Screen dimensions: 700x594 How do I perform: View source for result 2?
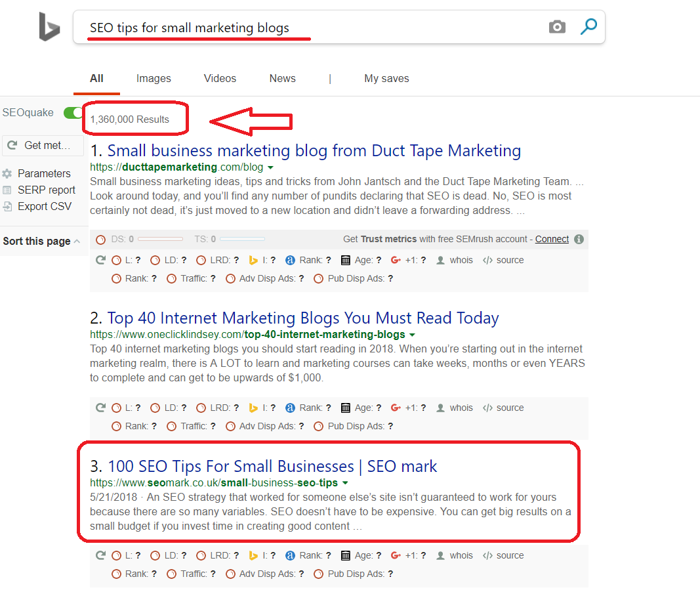point(503,408)
